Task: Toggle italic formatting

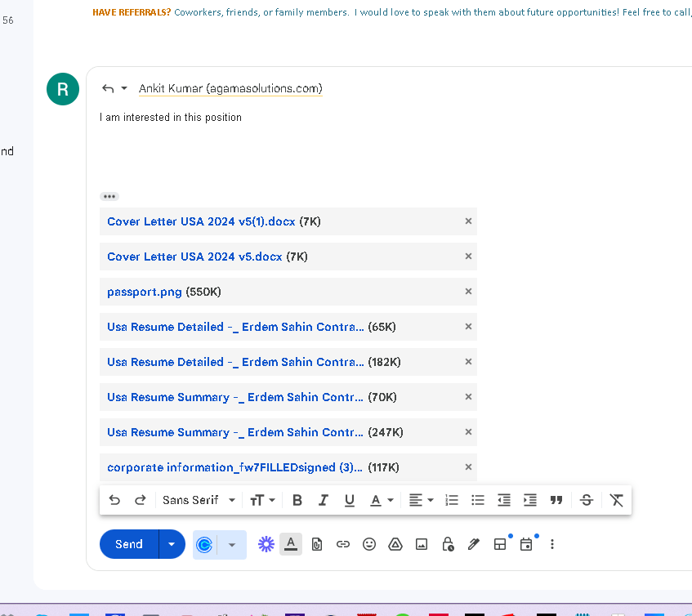Action: point(323,500)
